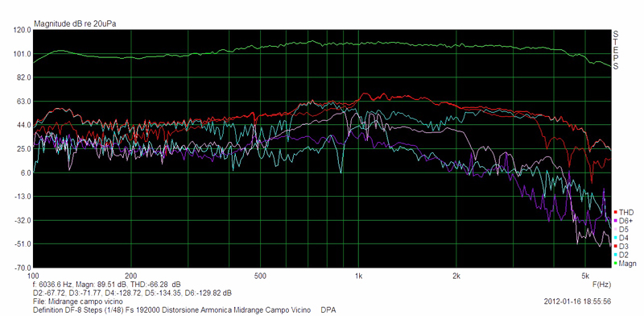Click the 25.0 y-axis label

pyautogui.click(x=24, y=149)
